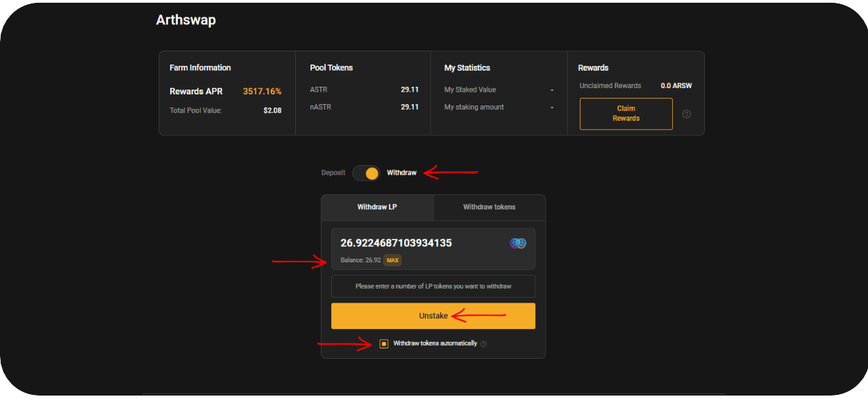Click the enter LP tokens notice box
This screenshot has height=399, width=868.
[x=433, y=286]
